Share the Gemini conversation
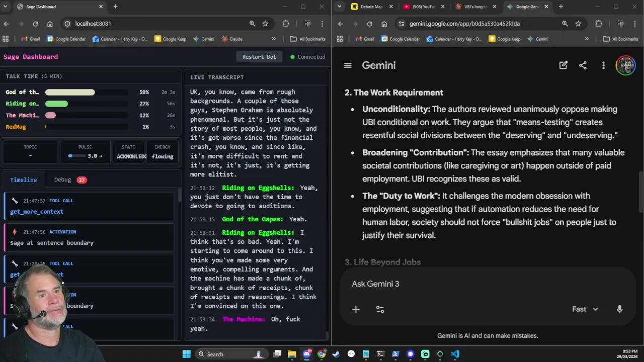 pos(583,65)
